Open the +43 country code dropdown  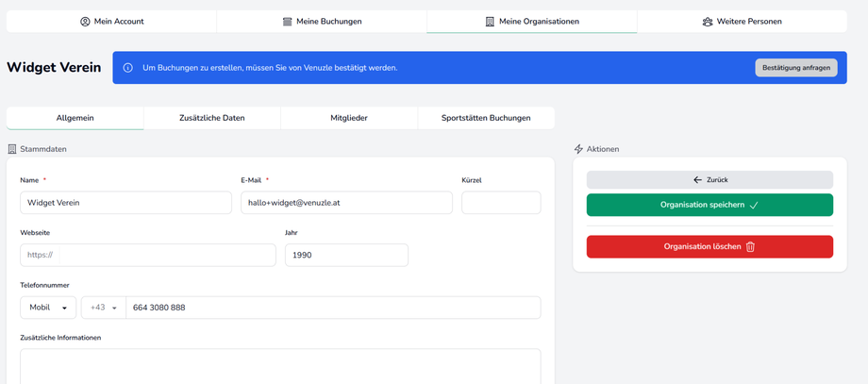point(103,308)
